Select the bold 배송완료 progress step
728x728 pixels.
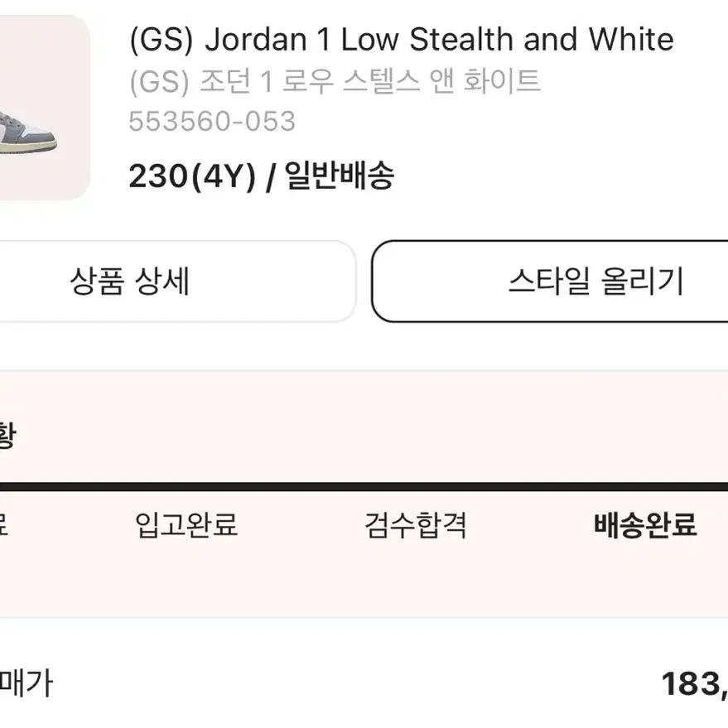pyautogui.click(x=645, y=525)
